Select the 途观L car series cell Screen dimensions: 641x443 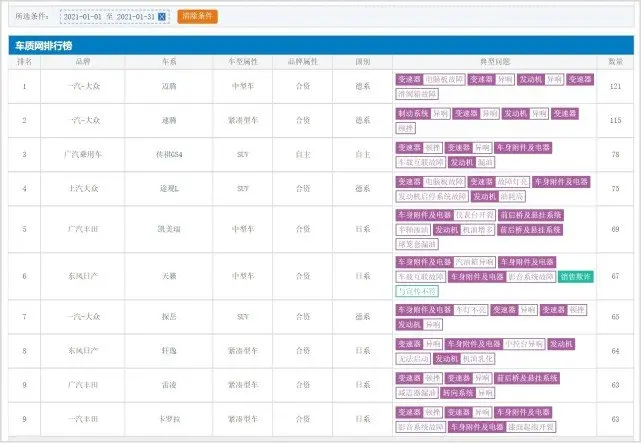coord(169,189)
